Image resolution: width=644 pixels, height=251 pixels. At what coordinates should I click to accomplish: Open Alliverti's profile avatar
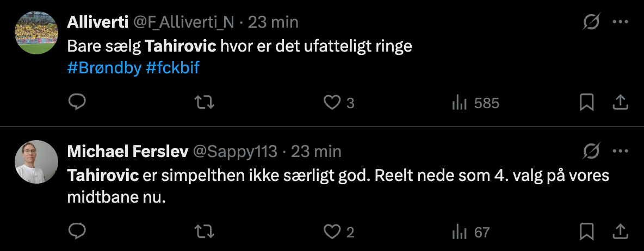click(x=35, y=32)
